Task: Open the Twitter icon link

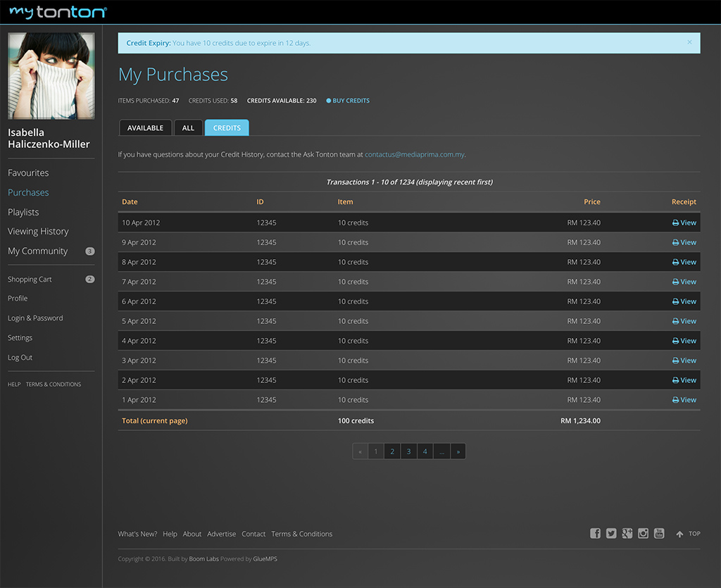Action: 611,534
